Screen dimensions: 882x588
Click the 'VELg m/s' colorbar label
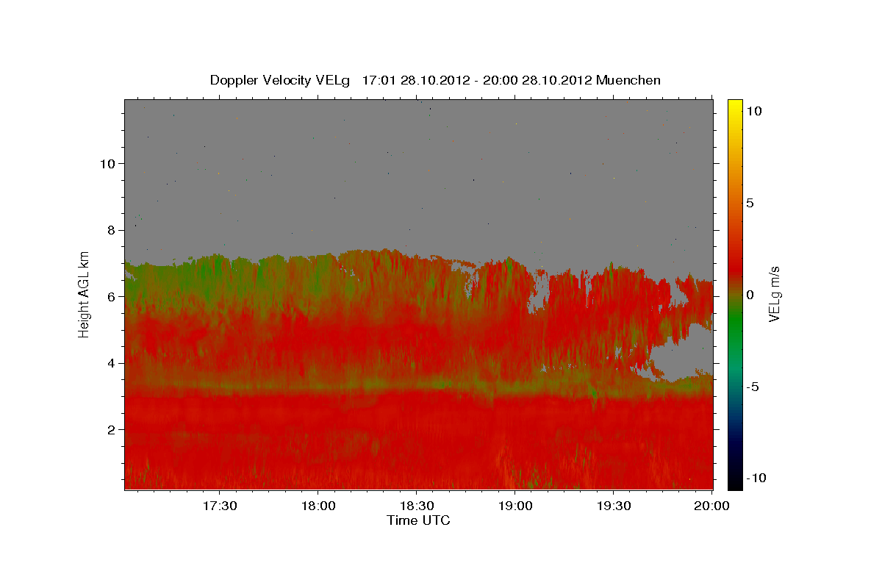775,294
